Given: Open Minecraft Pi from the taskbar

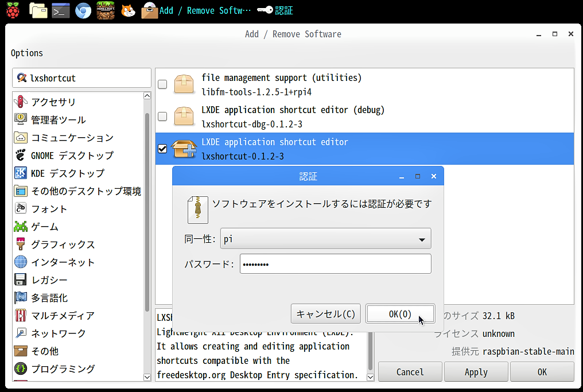Looking at the screenshot, I should [106, 10].
